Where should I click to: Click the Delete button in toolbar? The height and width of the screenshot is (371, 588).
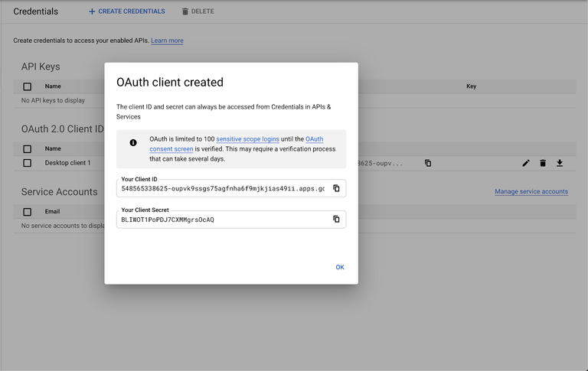[198, 11]
